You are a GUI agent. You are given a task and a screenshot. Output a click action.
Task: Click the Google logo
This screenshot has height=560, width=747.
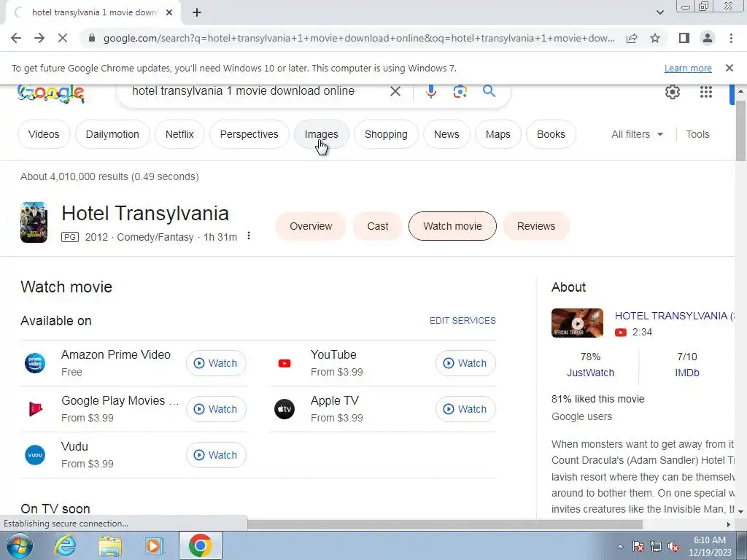pos(51,93)
